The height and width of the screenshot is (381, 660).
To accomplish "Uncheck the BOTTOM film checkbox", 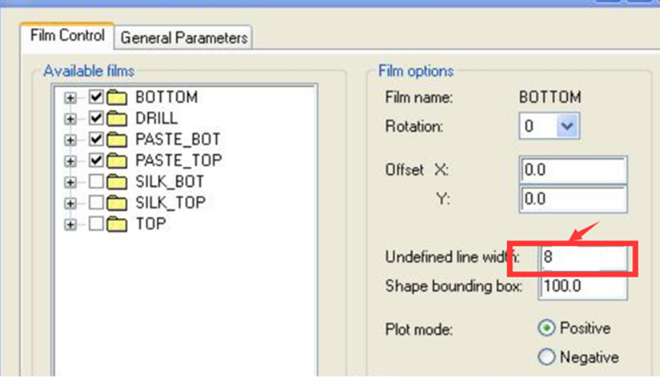I will pos(96,97).
